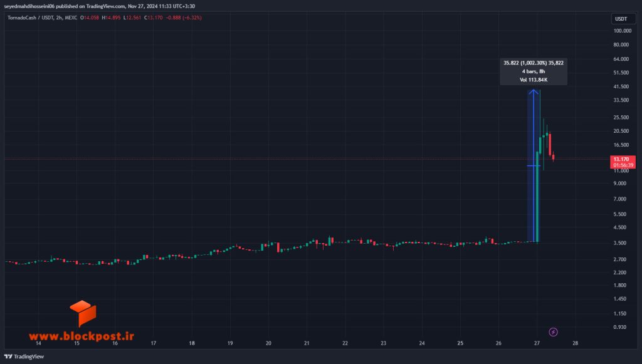Click date 20 on the time axis
The width and height of the screenshot is (642, 364).
268,343
